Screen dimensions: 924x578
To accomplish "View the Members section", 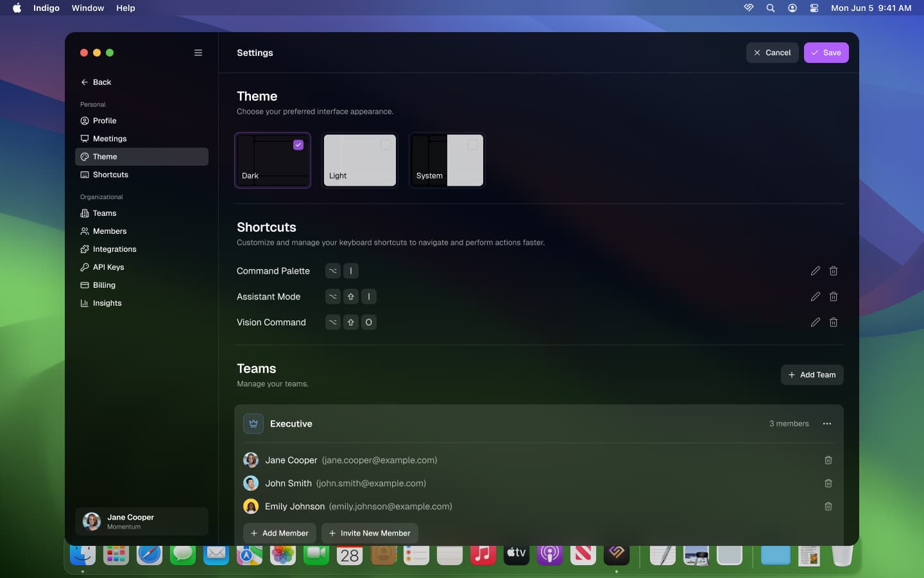I will 109,231.
